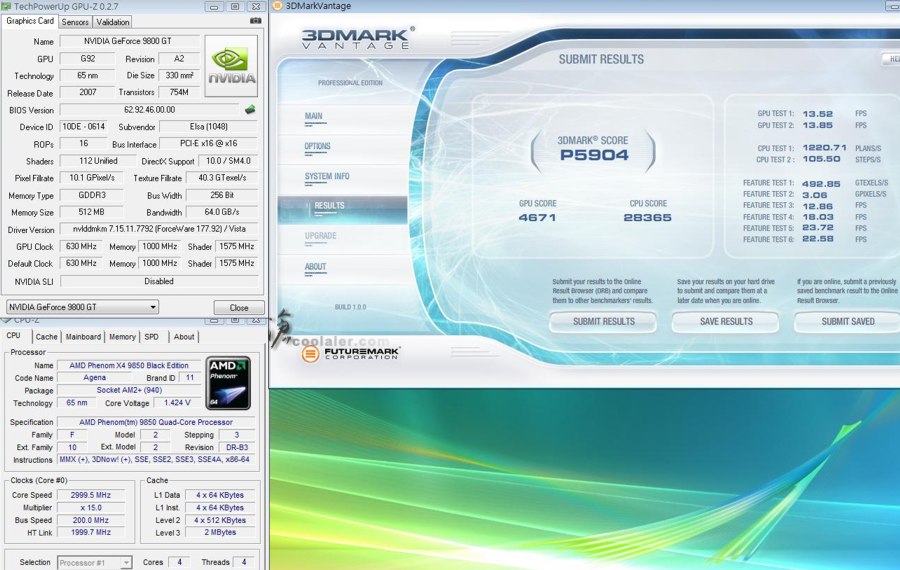Image resolution: width=900 pixels, height=570 pixels.
Task: Open the NVIDIA GeForce 9800 GT dropdown
Action: (x=83, y=307)
